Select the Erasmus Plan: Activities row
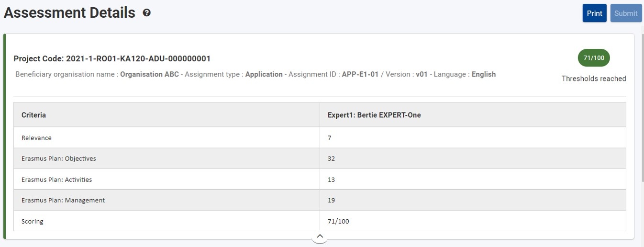 [320, 180]
